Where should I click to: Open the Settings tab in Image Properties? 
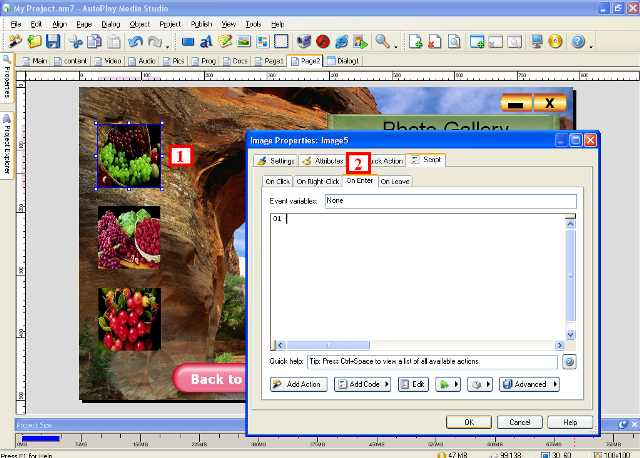point(277,160)
